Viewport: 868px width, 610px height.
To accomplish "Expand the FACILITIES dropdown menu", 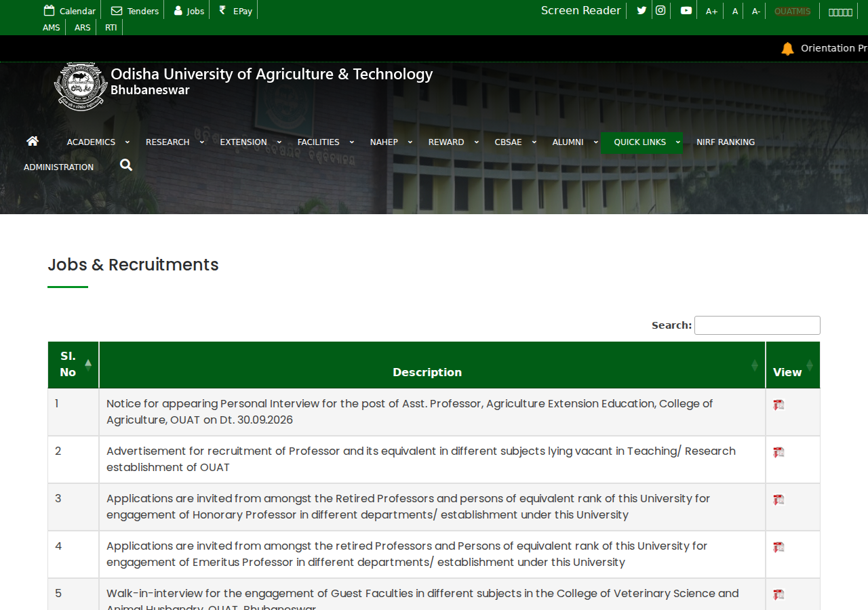I will (325, 142).
